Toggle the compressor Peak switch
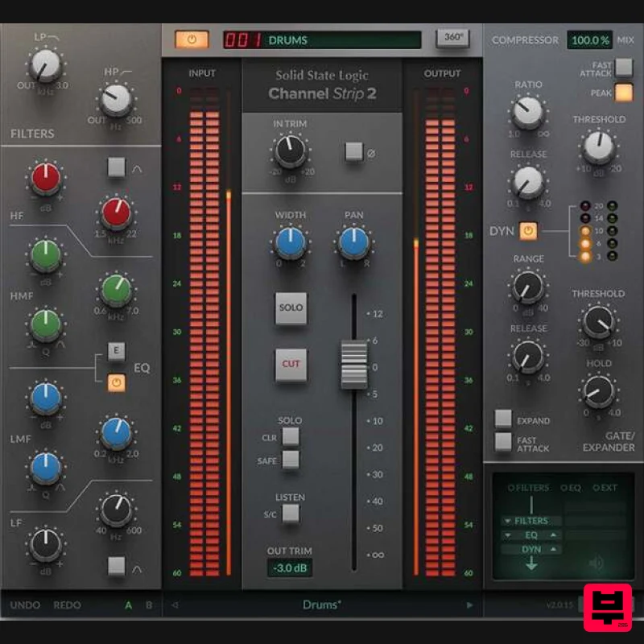The image size is (644, 644). click(x=624, y=93)
